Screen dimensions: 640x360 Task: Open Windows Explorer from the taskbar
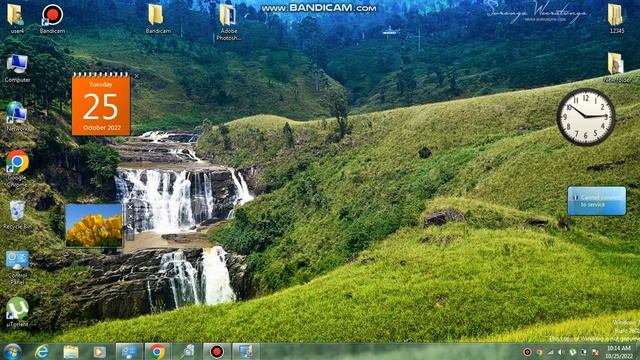click(71, 352)
